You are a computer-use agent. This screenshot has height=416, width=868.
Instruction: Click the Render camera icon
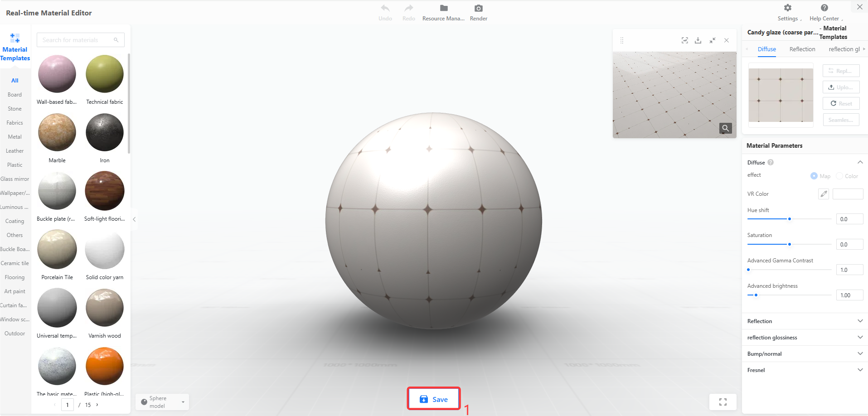479,8
